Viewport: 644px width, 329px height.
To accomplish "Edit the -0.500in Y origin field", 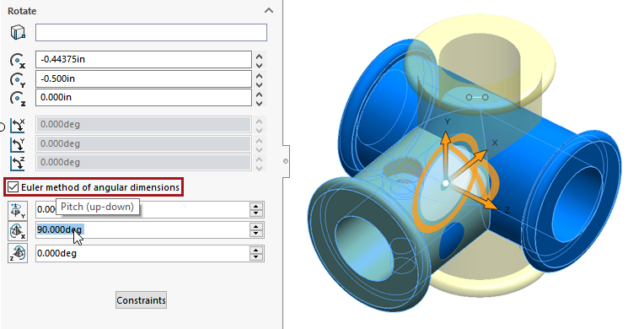I will tap(143, 79).
